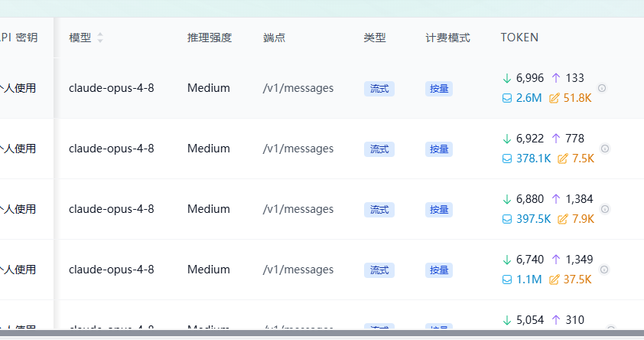Click the up arrow icon beside 1,384

[x=556, y=199]
